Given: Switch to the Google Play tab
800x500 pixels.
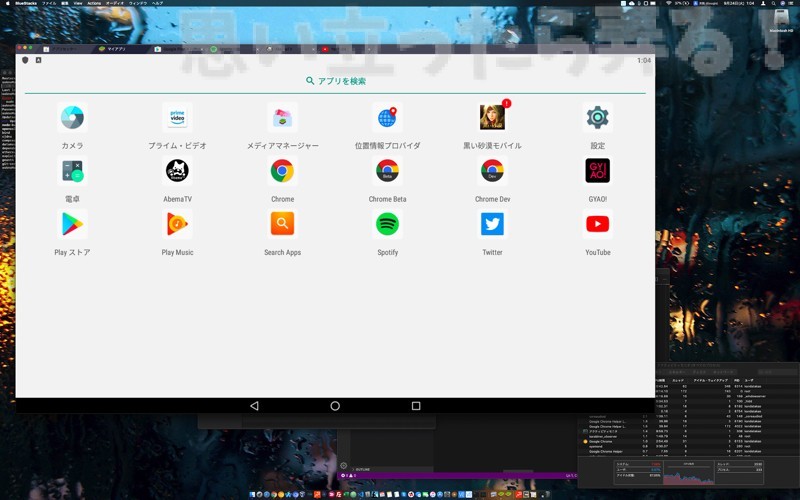Looking at the screenshot, I should [178, 49].
